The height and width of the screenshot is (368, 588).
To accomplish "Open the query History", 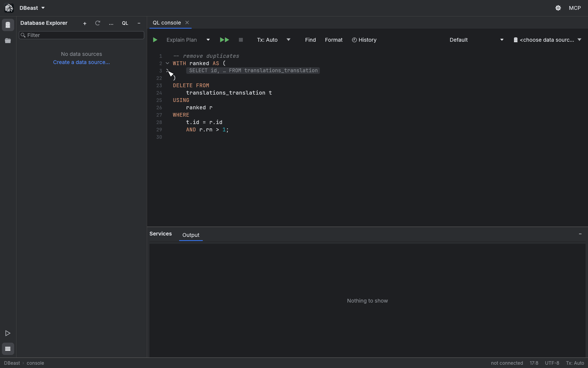I will pos(364,40).
